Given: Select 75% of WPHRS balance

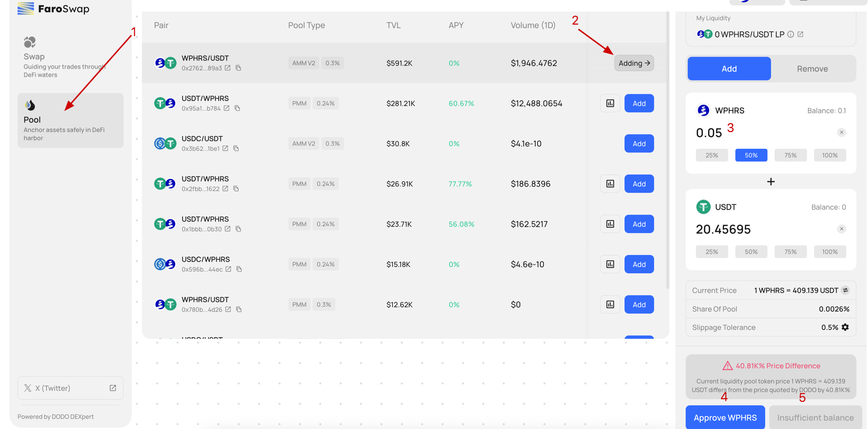Looking at the screenshot, I should pos(790,155).
